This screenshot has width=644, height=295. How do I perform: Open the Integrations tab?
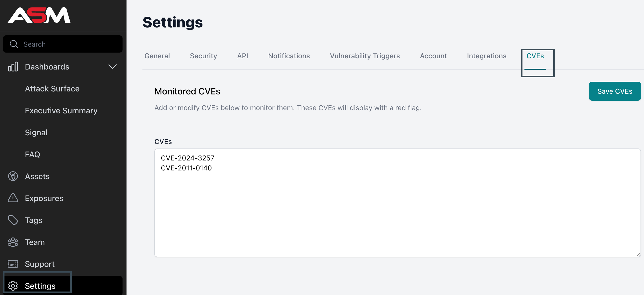coord(487,56)
